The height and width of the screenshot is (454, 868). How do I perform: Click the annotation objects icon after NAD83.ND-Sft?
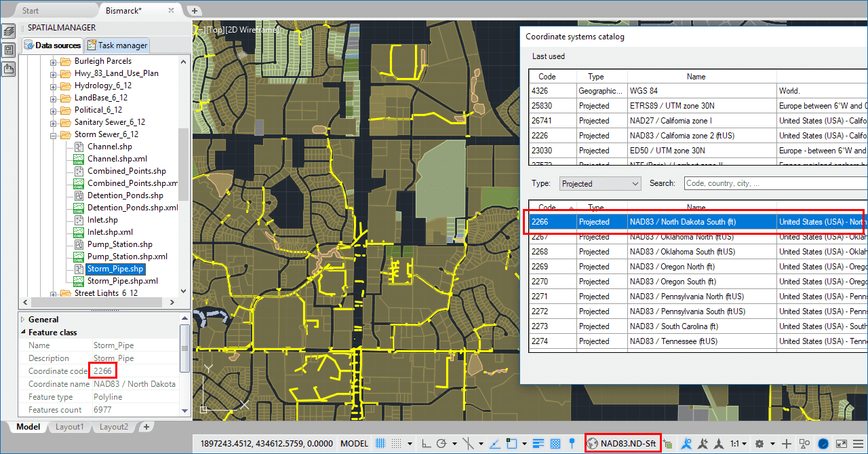coord(668,444)
